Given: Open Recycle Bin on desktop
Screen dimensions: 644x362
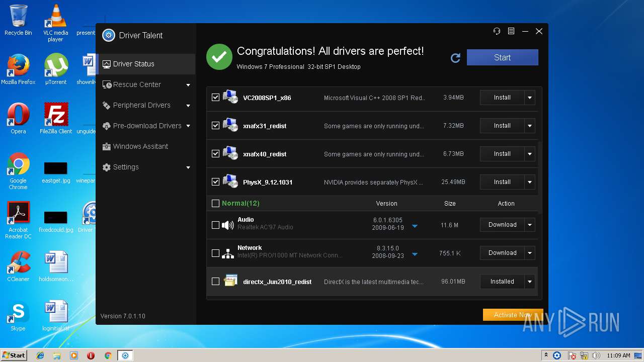Looking at the screenshot, I should point(18,20).
